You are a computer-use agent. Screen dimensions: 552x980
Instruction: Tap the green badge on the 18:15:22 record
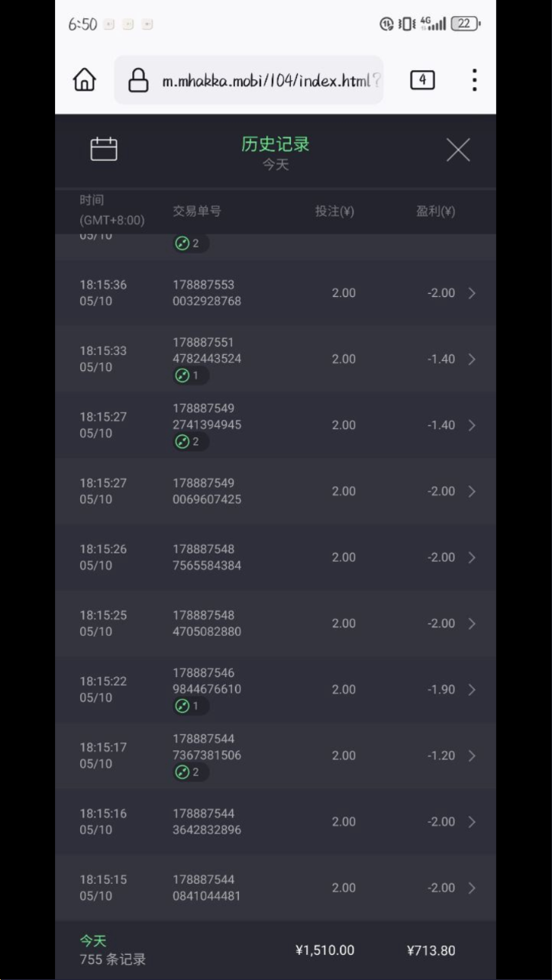[188, 706]
